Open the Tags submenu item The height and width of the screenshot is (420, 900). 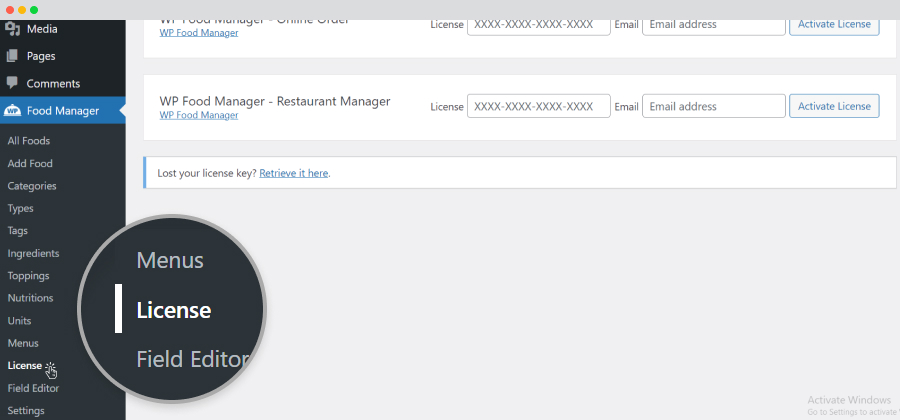18,231
